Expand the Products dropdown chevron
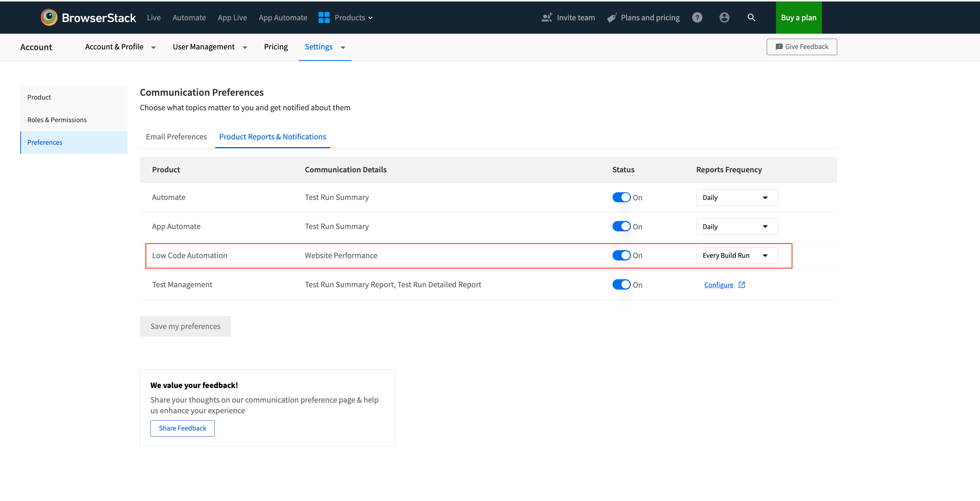The width and height of the screenshot is (980, 501). point(370,18)
